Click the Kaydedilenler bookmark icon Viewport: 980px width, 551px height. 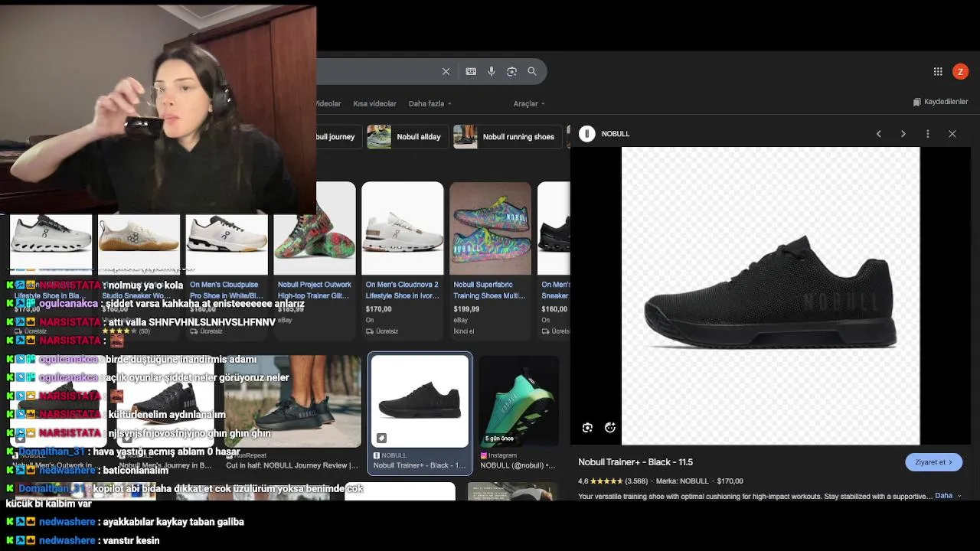(x=916, y=102)
